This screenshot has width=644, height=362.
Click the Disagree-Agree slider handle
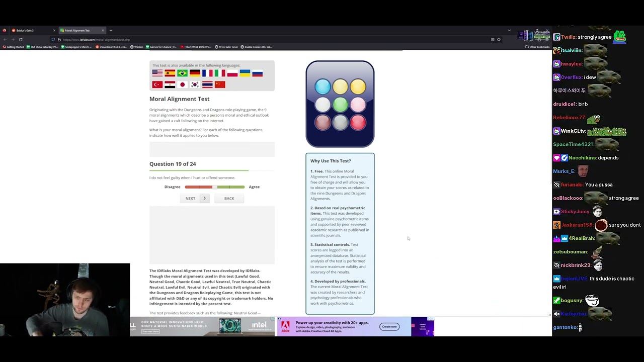pyautogui.click(x=214, y=187)
